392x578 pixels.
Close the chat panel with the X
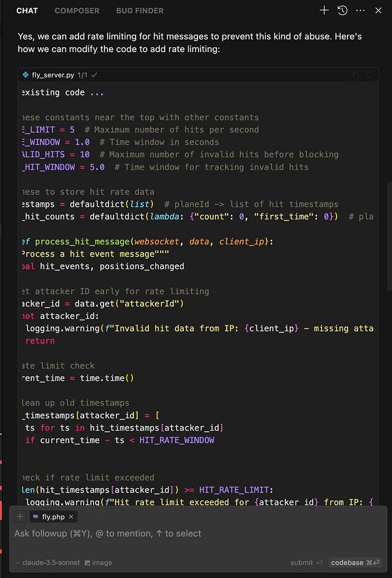(x=378, y=10)
